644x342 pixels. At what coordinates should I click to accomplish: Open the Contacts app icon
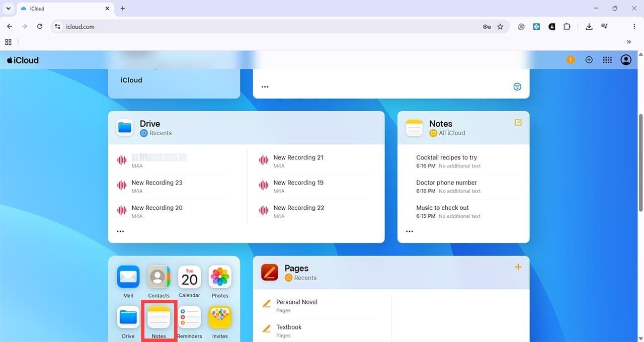(x=159, y=277)
